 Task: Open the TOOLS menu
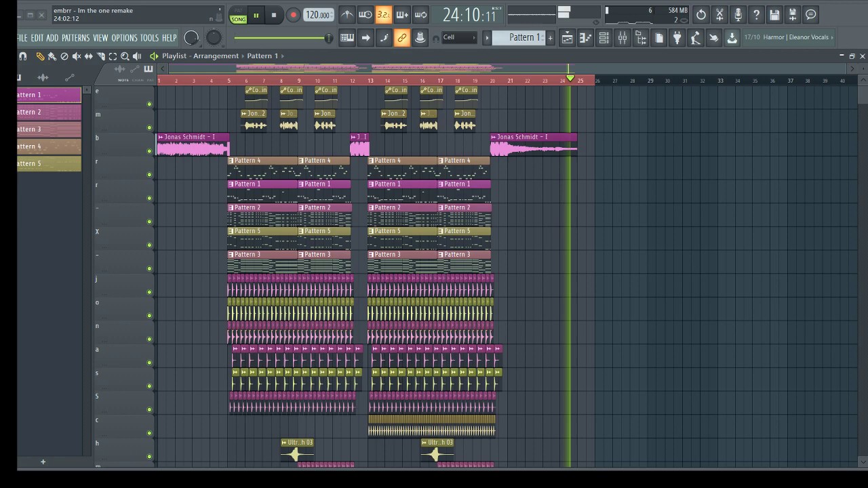[149, 38]
